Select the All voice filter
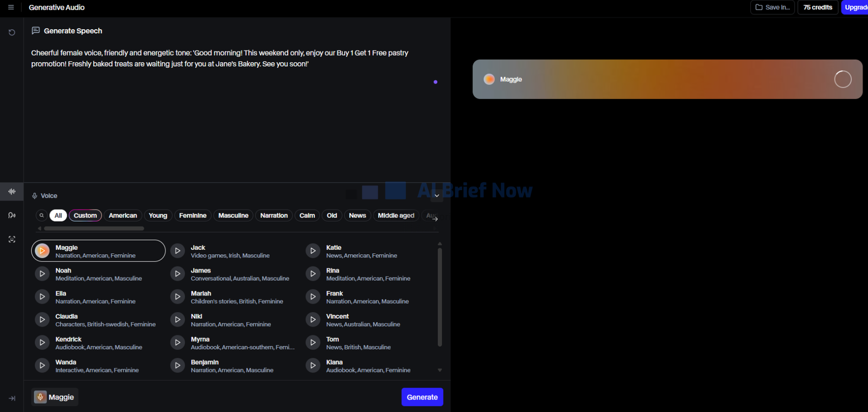 (x=58, y=215)
